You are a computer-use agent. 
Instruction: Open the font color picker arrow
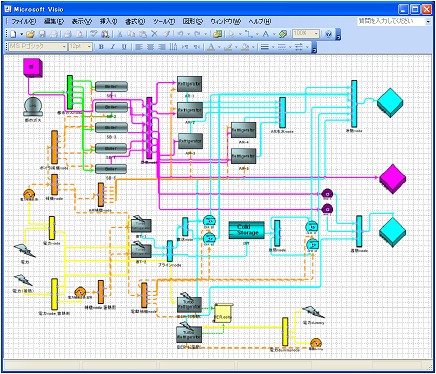(219, 47)
